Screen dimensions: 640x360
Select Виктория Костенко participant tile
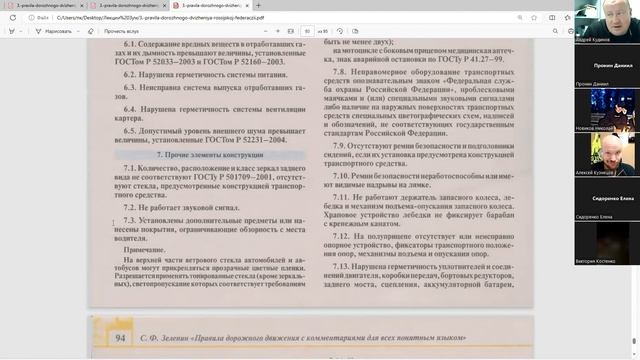(607, 243)
